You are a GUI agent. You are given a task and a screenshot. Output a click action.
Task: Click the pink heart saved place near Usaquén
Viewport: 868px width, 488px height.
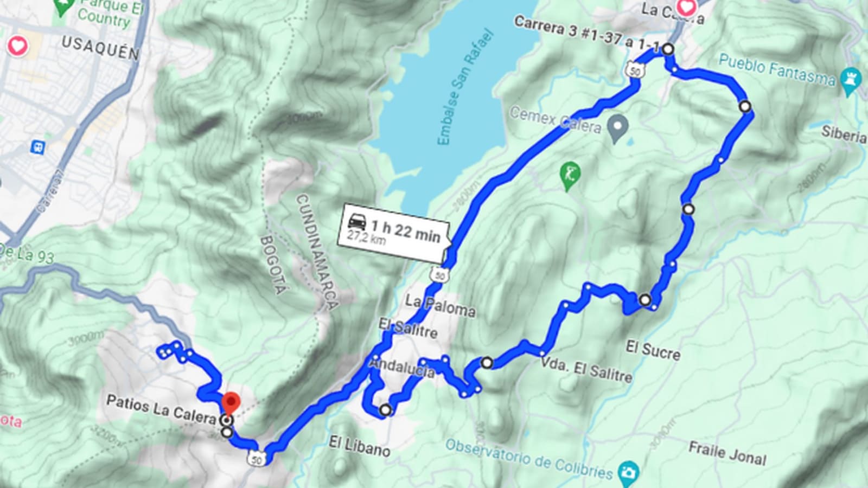[x=17, y=46]
